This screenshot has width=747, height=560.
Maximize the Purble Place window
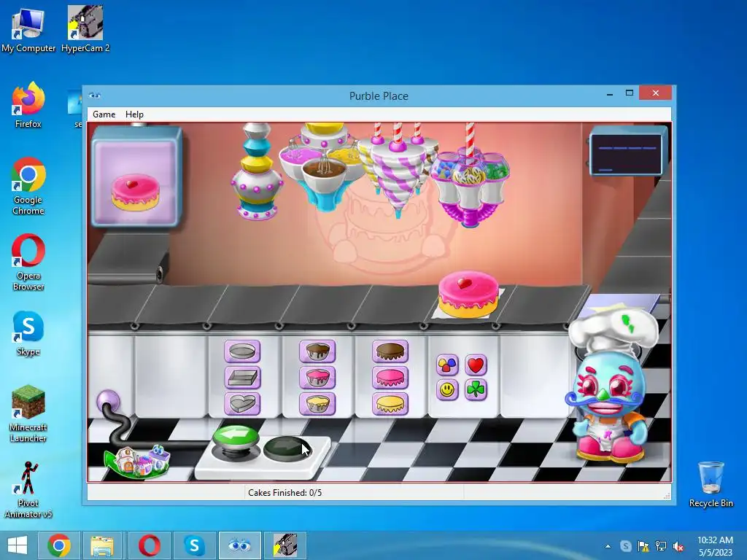(x=630, y=93)
